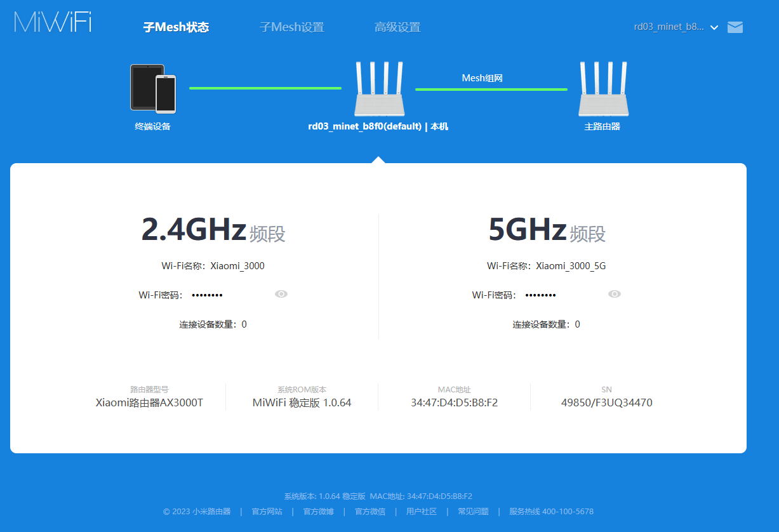This screenshot has width=779, height=532.
Task: Switch to the 子Mesh状态 tab
Action: (x=176, y=27)
